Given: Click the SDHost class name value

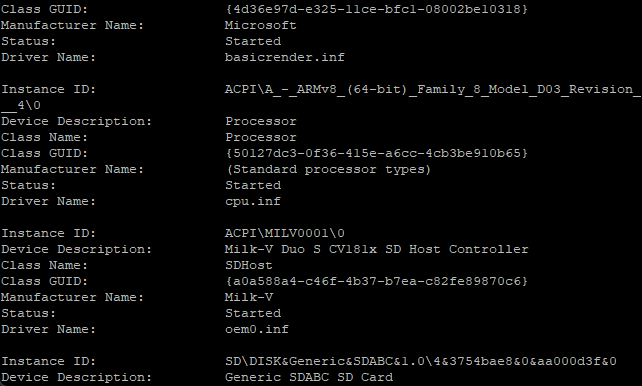Looking at the screenshot, I should (249, 265).
